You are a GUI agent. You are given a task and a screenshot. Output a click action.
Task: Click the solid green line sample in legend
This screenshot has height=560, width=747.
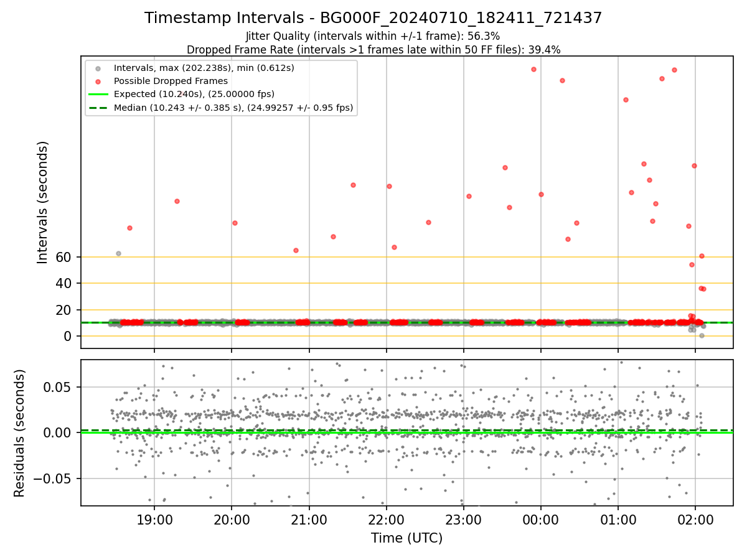98,95
